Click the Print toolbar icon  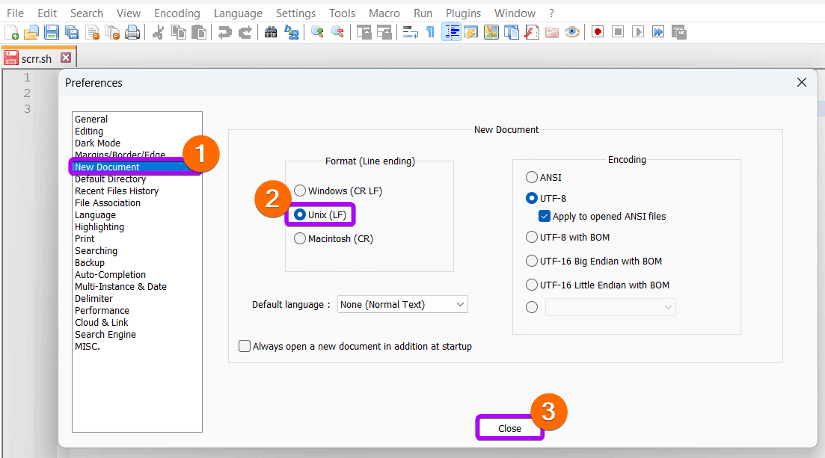[133, 33]
